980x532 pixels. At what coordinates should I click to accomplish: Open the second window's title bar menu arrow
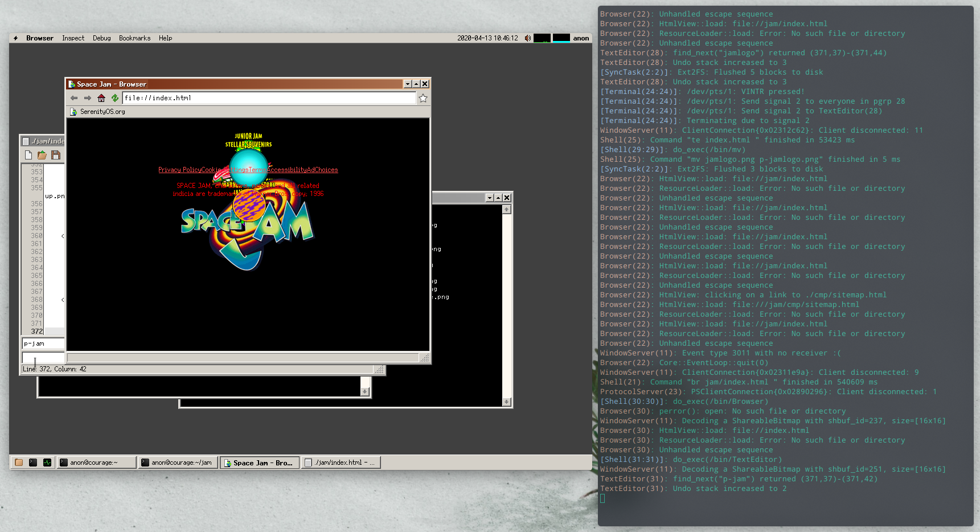tap(490, 198)
